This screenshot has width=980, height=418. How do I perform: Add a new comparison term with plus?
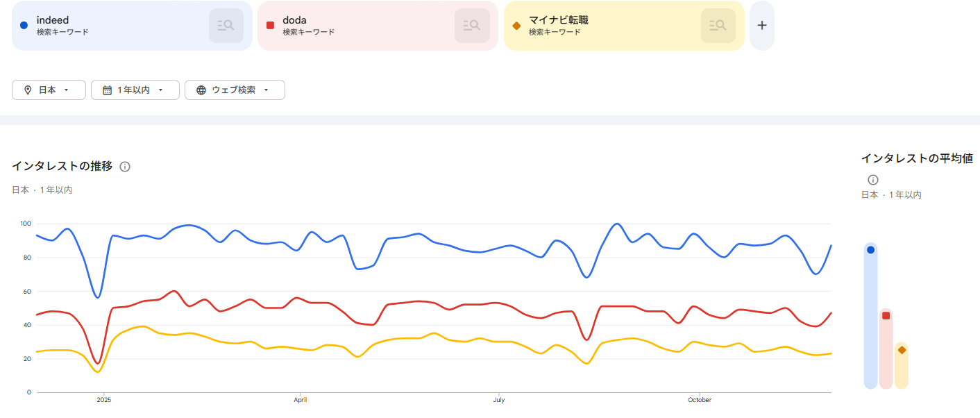pyautogui.click(x=762, y=26)
